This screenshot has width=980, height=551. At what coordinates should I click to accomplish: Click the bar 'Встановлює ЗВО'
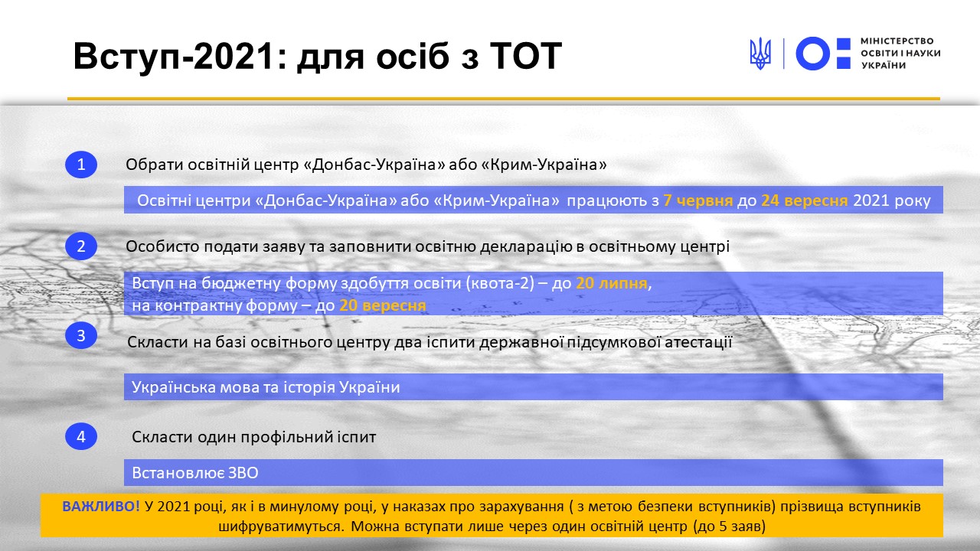click(x=534, y=472)
